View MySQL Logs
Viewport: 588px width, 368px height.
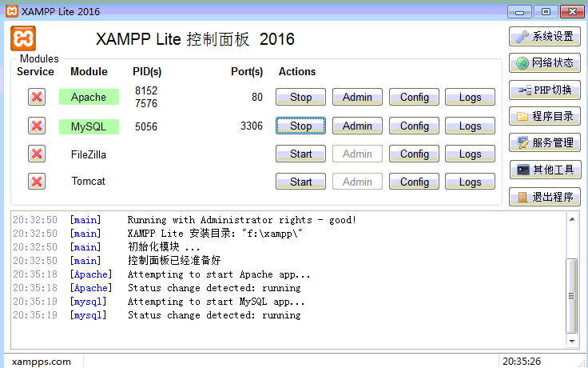[471, 126]
